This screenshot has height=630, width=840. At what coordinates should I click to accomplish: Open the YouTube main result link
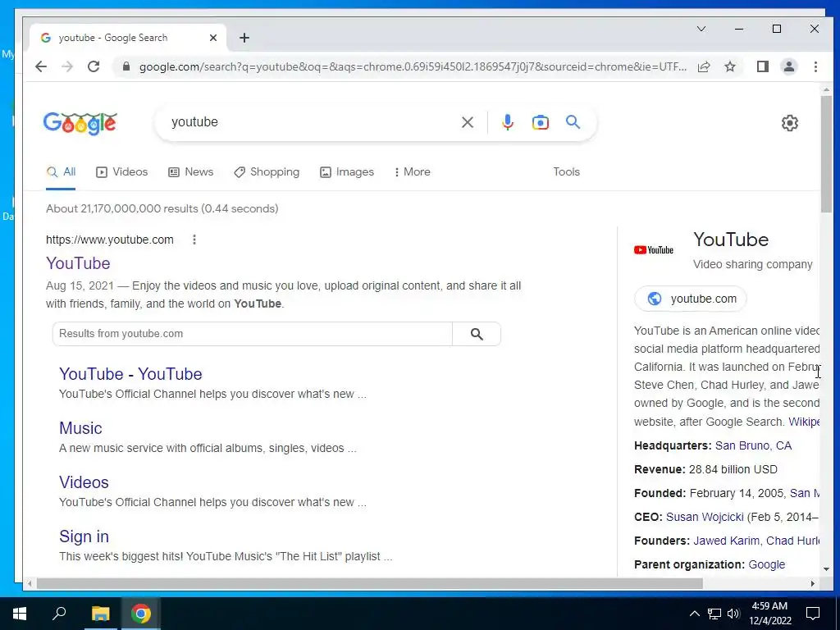[78, 263]
